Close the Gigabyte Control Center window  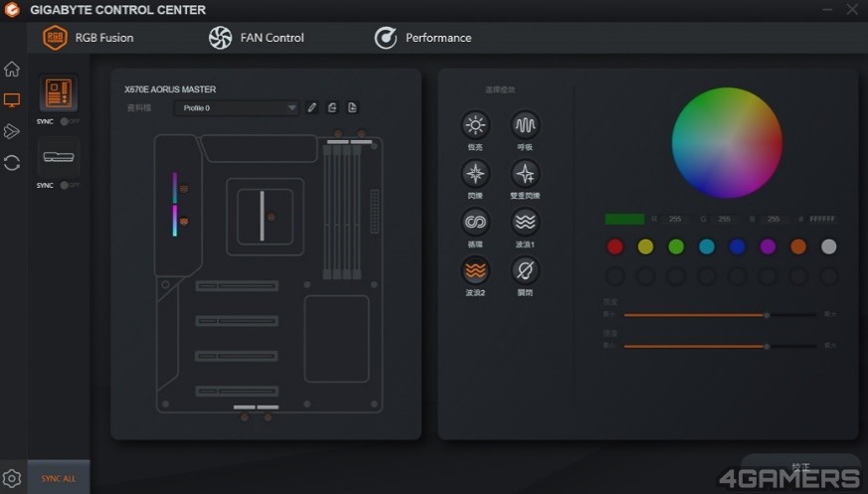[x=852, y=9]
